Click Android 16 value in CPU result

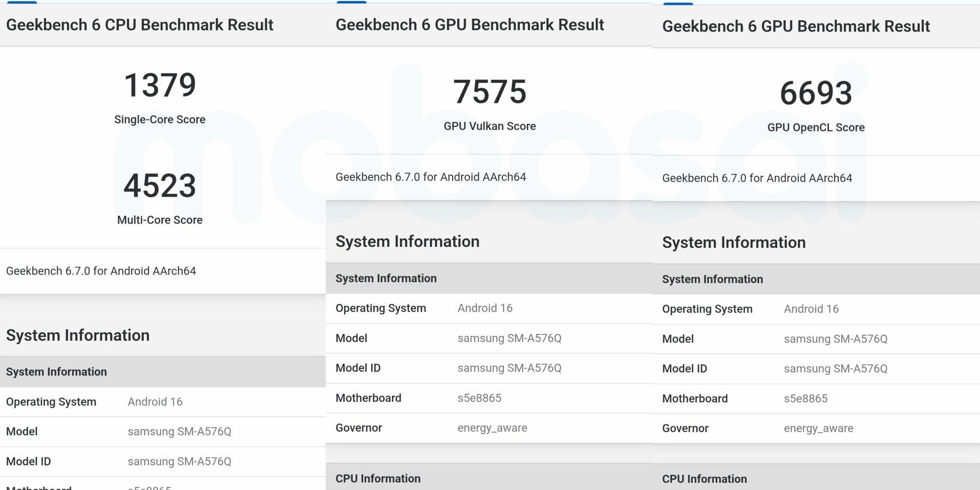[x=155, y=402]
